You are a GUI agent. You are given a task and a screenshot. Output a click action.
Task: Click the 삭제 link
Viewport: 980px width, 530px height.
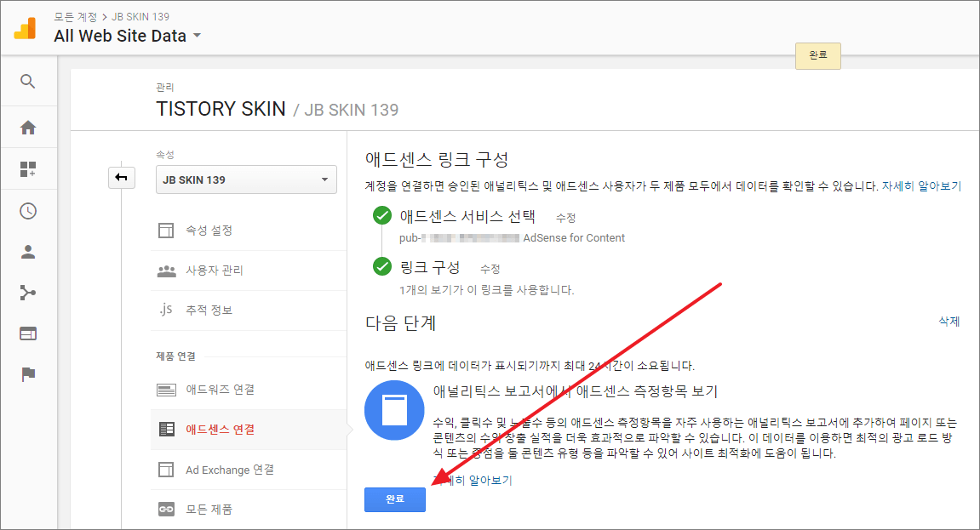tap(948, 321)
